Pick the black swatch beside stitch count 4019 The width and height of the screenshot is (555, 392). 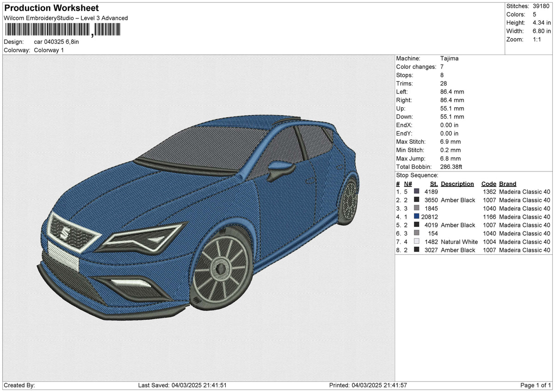[x=417, y=225]
